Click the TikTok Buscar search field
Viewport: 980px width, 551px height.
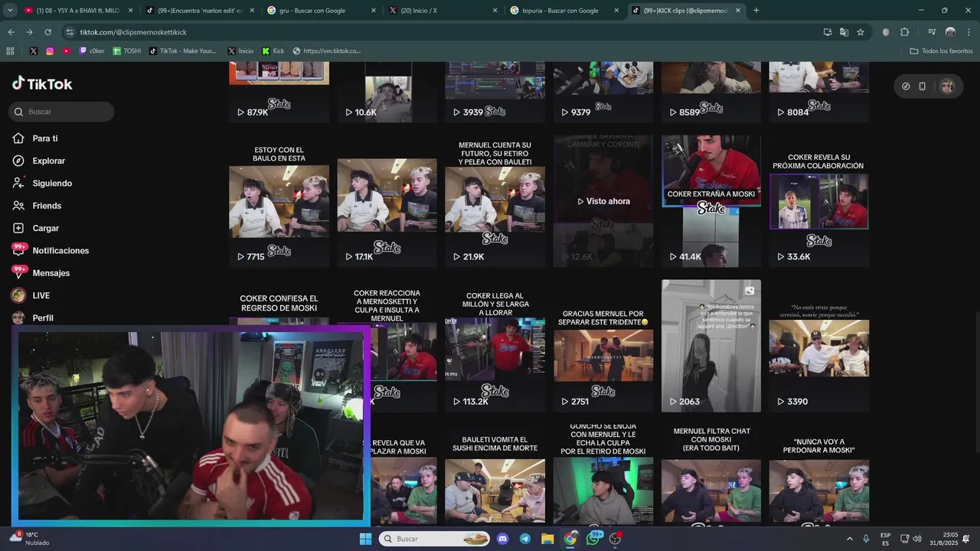[62, 112]
